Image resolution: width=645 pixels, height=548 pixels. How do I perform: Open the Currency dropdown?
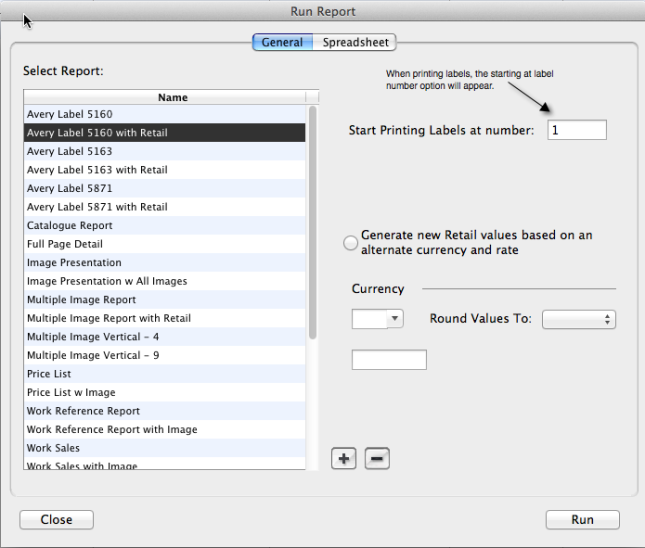tap(377, 319)
